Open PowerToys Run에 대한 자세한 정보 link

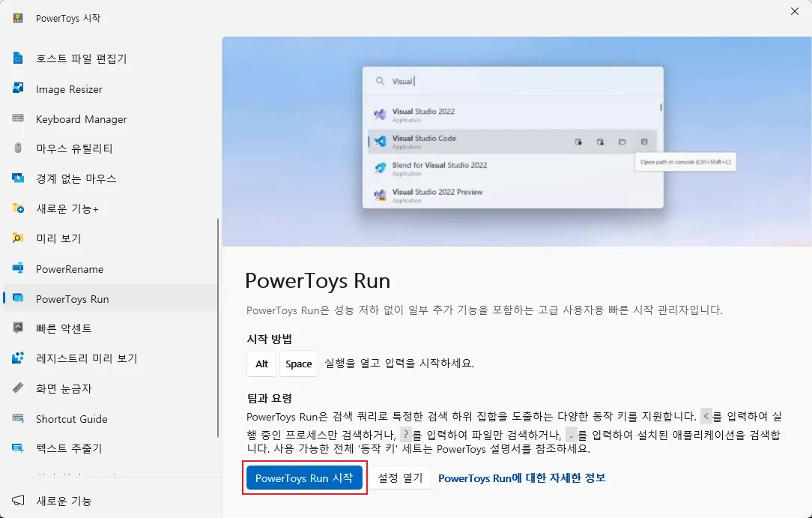522,478
